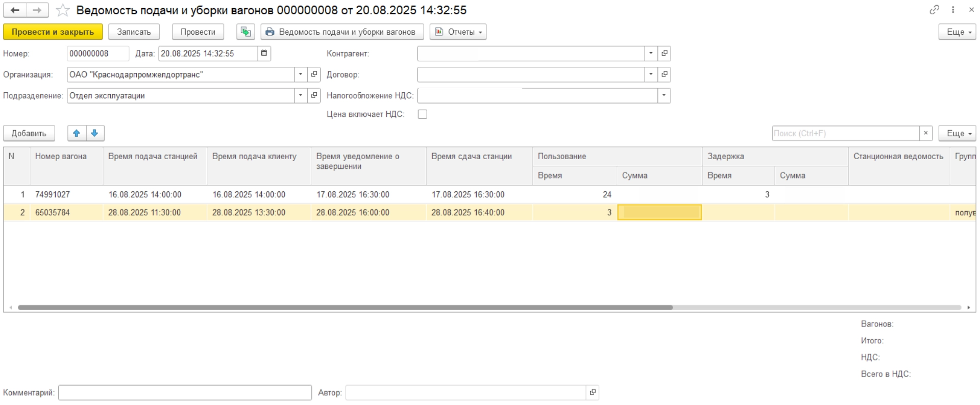Click cell 28.08.2025 16:40:00

pyautogui.click(x=479, y=212)
